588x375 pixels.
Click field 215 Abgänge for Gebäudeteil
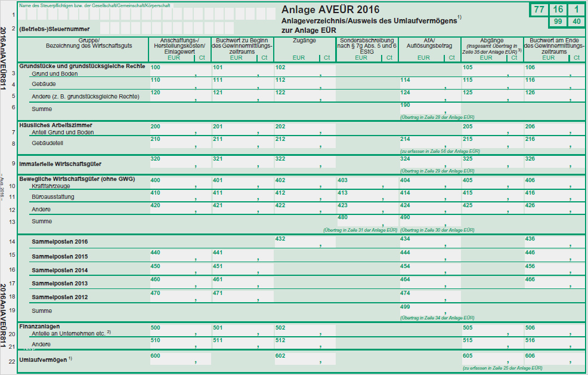tap(491, 142)
